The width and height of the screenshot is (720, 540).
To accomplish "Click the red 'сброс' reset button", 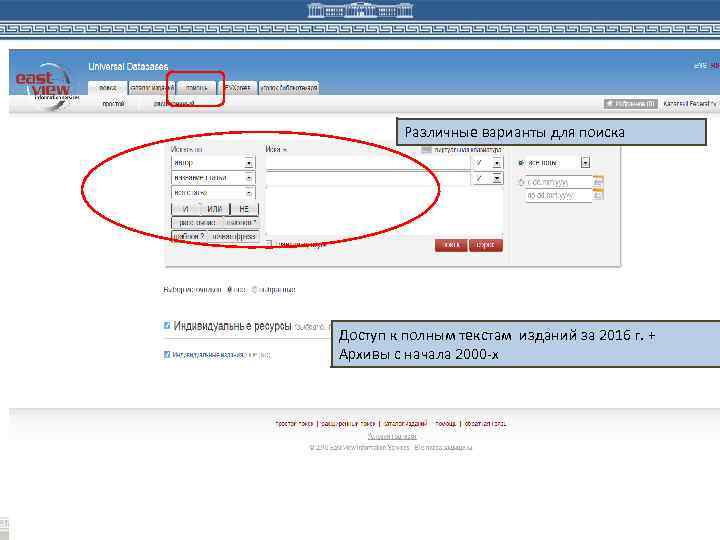I will point(486,245).
